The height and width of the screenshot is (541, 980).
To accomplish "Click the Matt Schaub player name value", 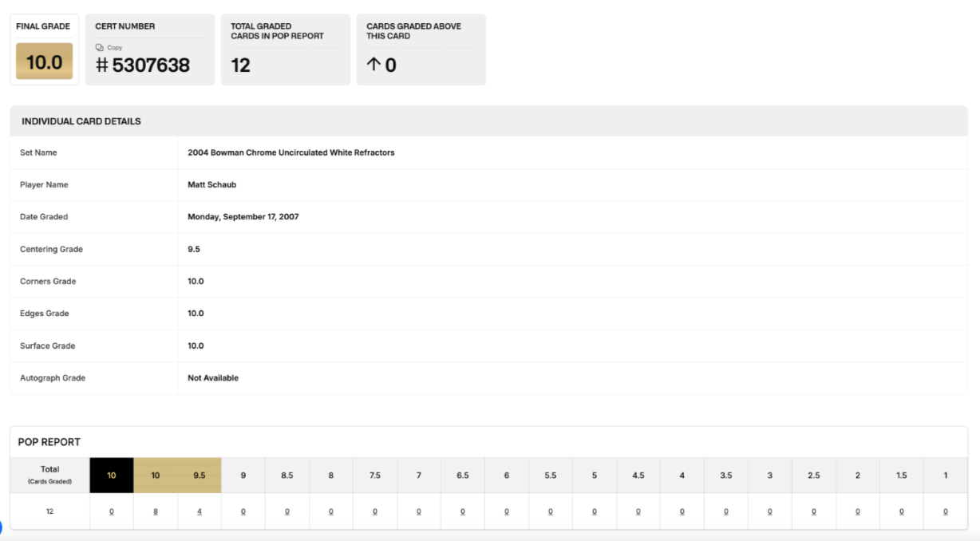I will (x=211, y=184).
